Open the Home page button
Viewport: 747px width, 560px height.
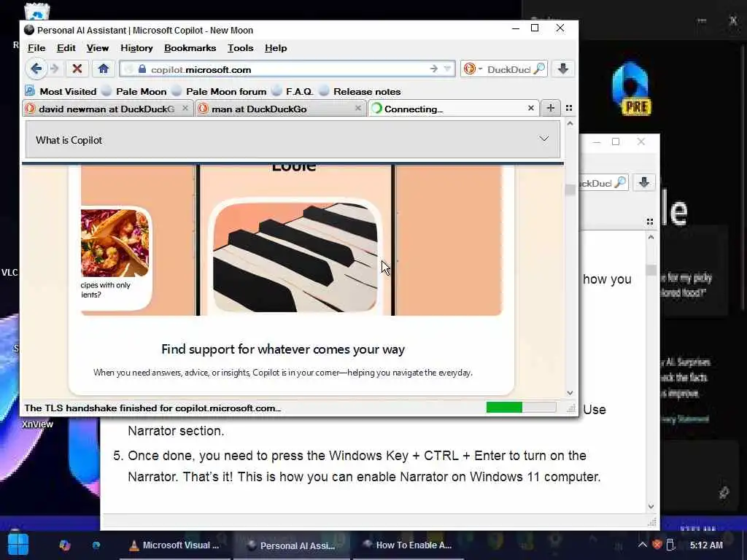[x=104, y=69]
